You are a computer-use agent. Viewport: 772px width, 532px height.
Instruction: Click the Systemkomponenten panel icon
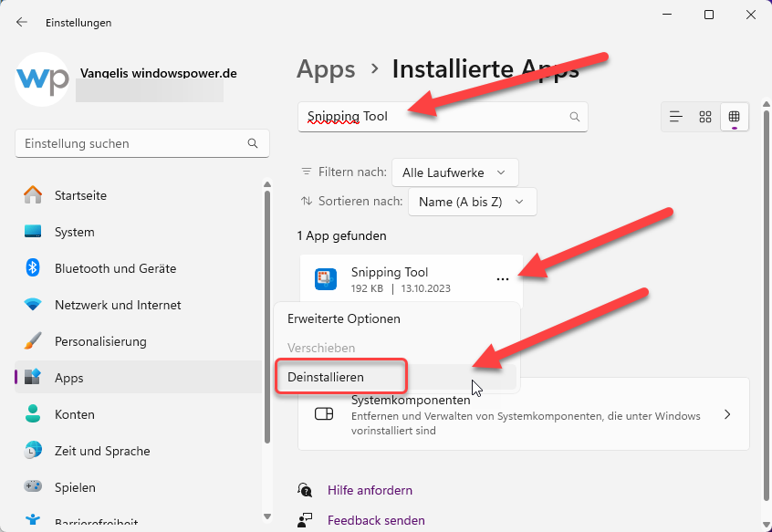(x=324, y=414)
